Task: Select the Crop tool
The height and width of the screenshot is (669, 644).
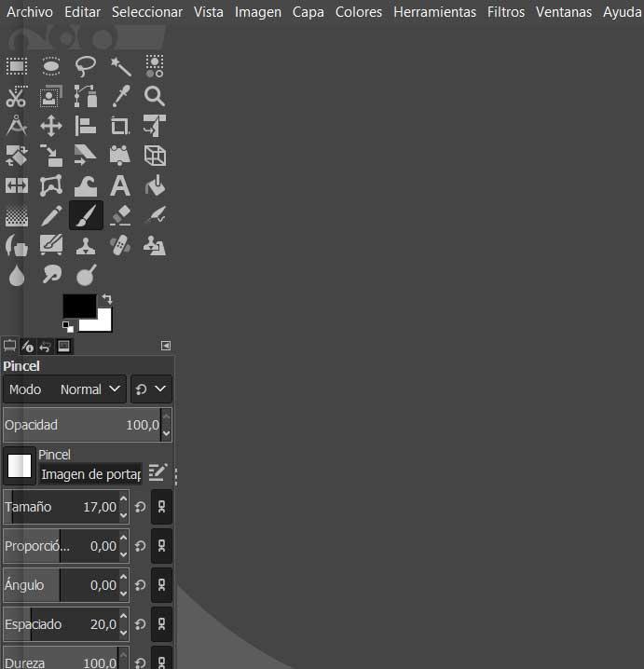Action: (x=120, y=127)
